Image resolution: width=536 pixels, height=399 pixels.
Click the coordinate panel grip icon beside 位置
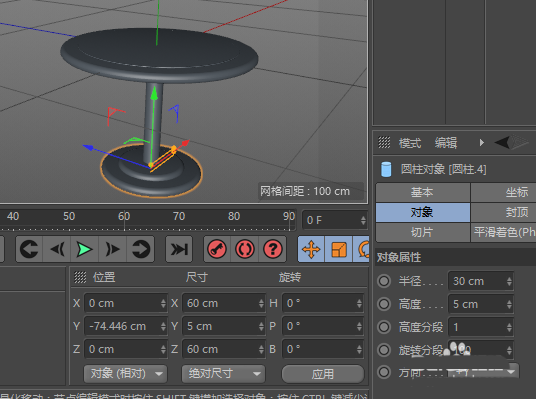click(81, 277)
